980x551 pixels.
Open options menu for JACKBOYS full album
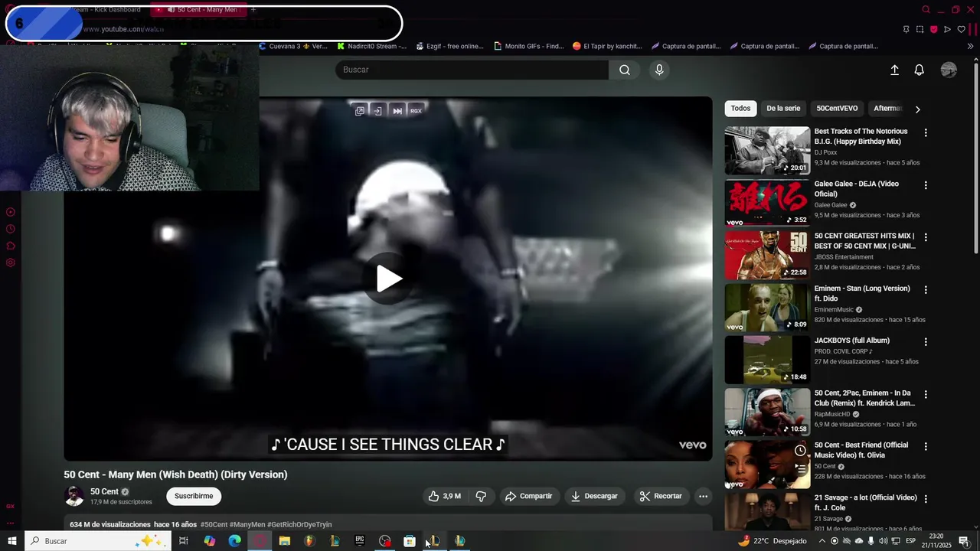point(926,342)
